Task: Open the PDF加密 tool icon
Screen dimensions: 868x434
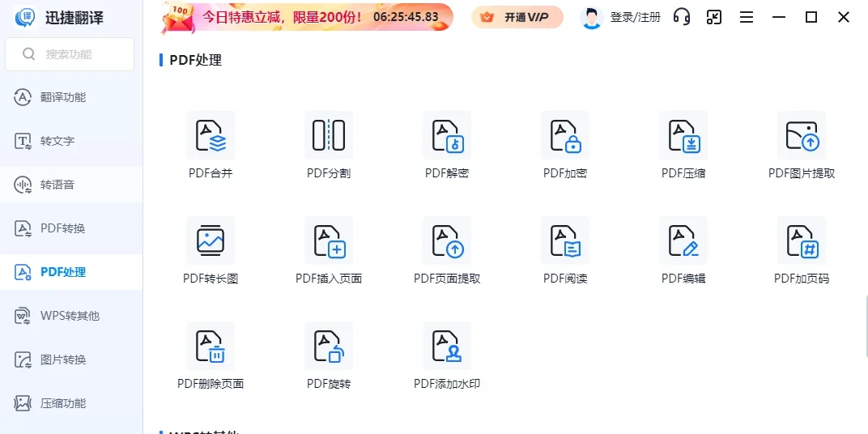Action: click(x=565, y=135)
